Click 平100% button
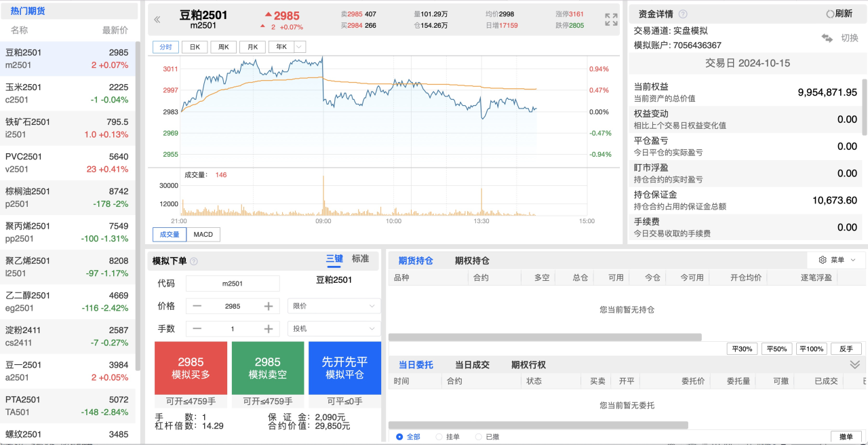Viewport: 868px width, 445px height. click(812, 349)
